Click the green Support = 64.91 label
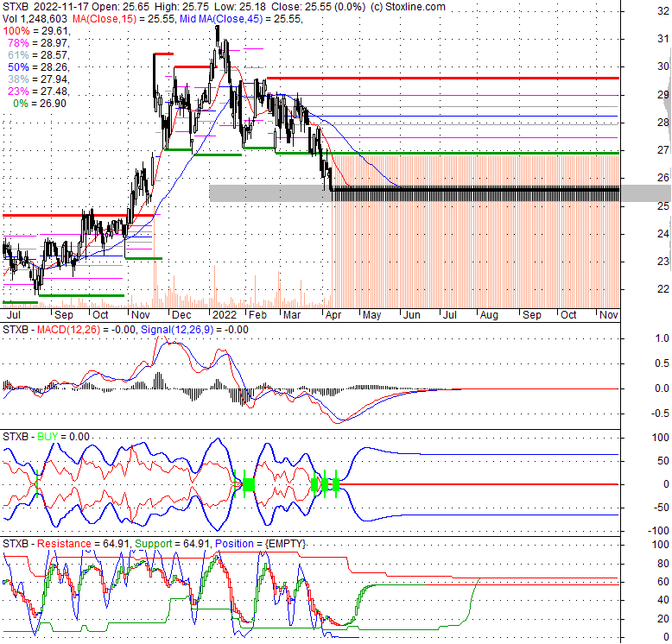 [172, 544]
